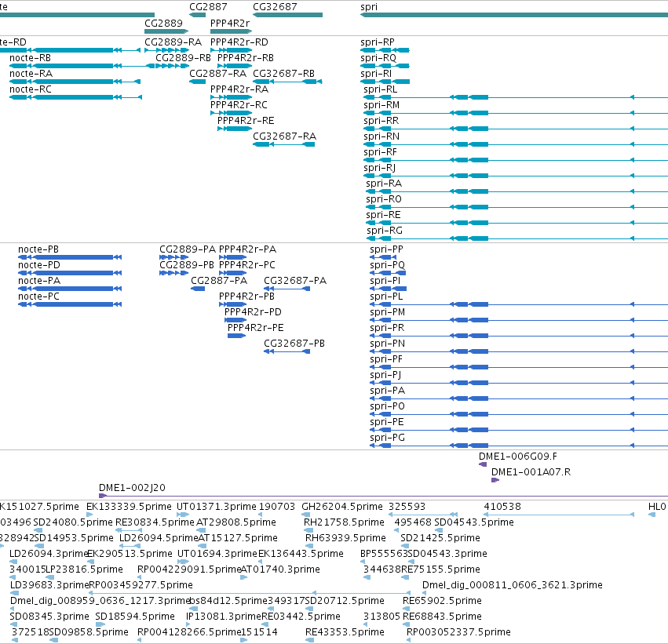Click the spri-RJ transcript
Viewport: 668px width, 644px height.
coord(516,176)
